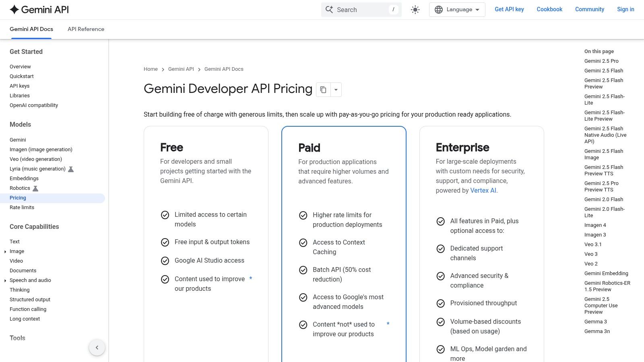Viewport: 644px width, 362px height.
Task: Click the experimental icon next to Lyria
Action: pyautogui.click(x=71, y=169)
